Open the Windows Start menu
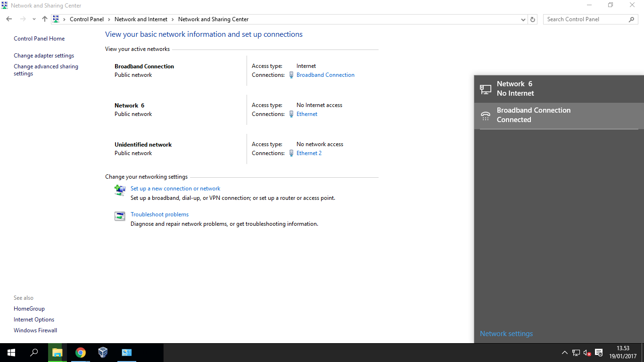This screenshot has width=644, height=362. point(11,353)
